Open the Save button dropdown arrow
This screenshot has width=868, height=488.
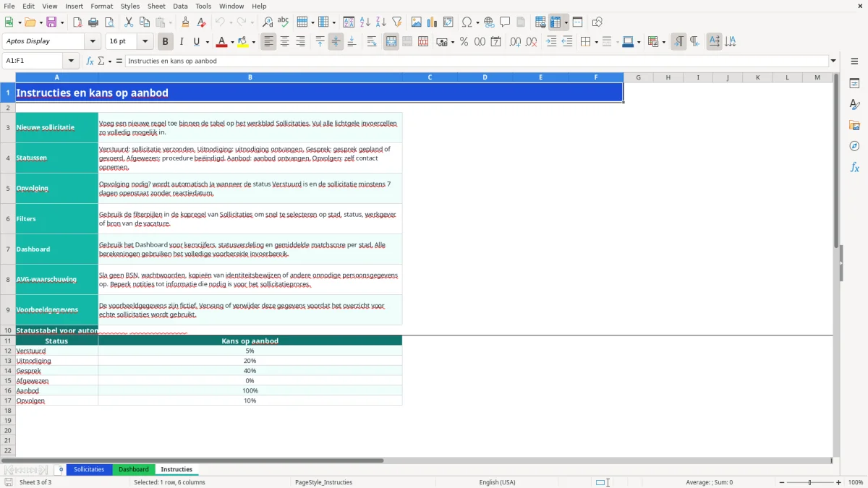pos(62,22)
